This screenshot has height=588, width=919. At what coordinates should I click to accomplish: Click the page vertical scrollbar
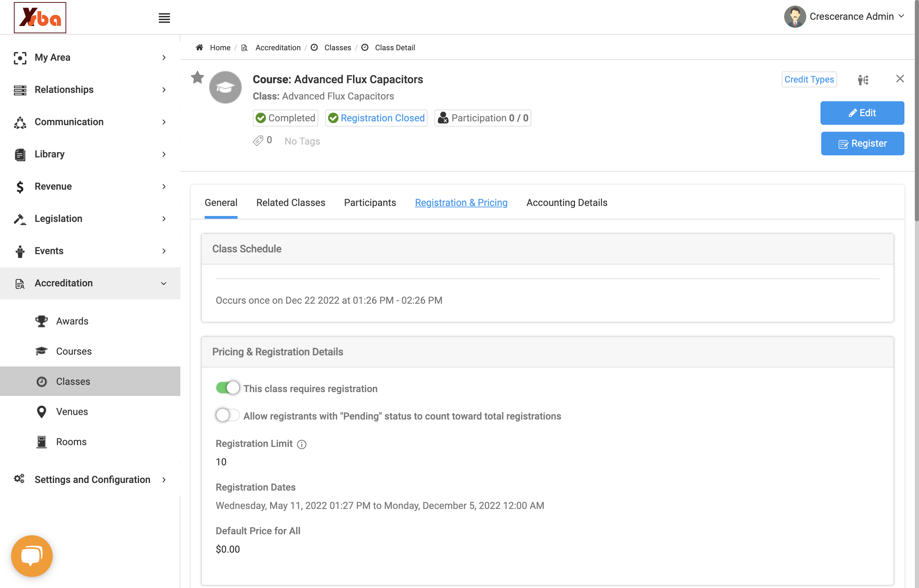point(916,111)
